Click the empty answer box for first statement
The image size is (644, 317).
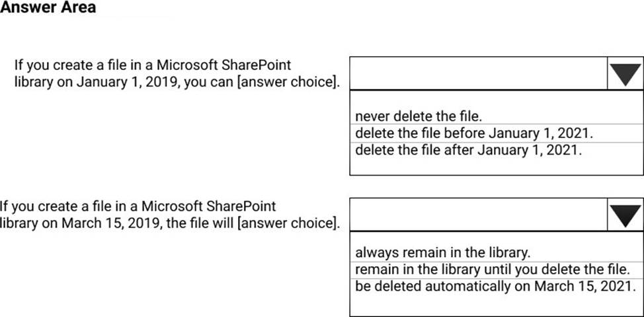click(x=477, y=74)
